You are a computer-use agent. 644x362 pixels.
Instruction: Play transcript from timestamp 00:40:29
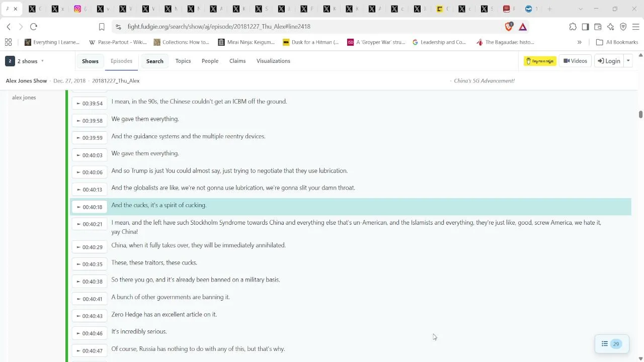pos(90,247)
